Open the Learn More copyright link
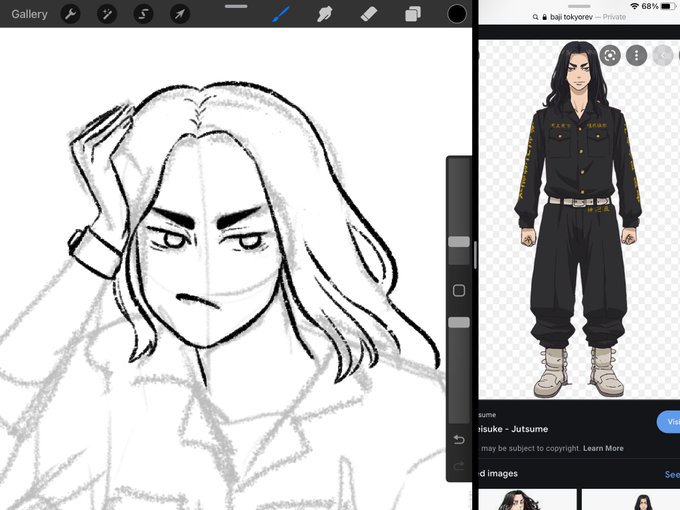 click(x=603, y=448)
